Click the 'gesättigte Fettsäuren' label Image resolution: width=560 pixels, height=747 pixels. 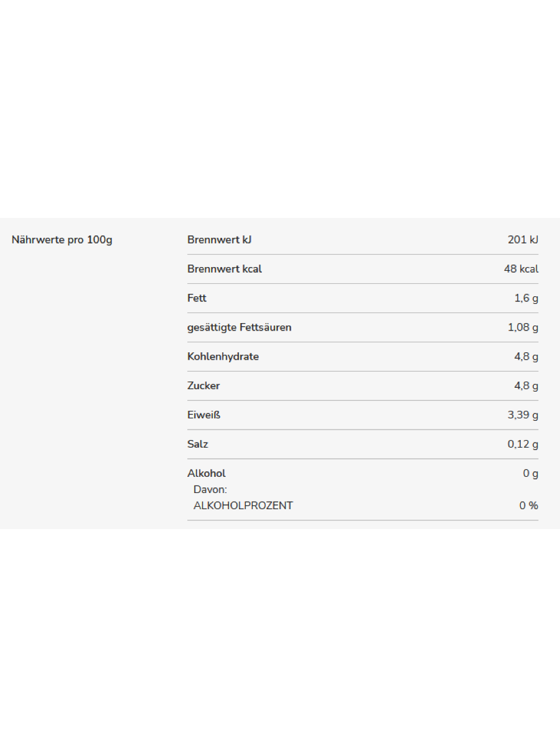coord(239,327)
